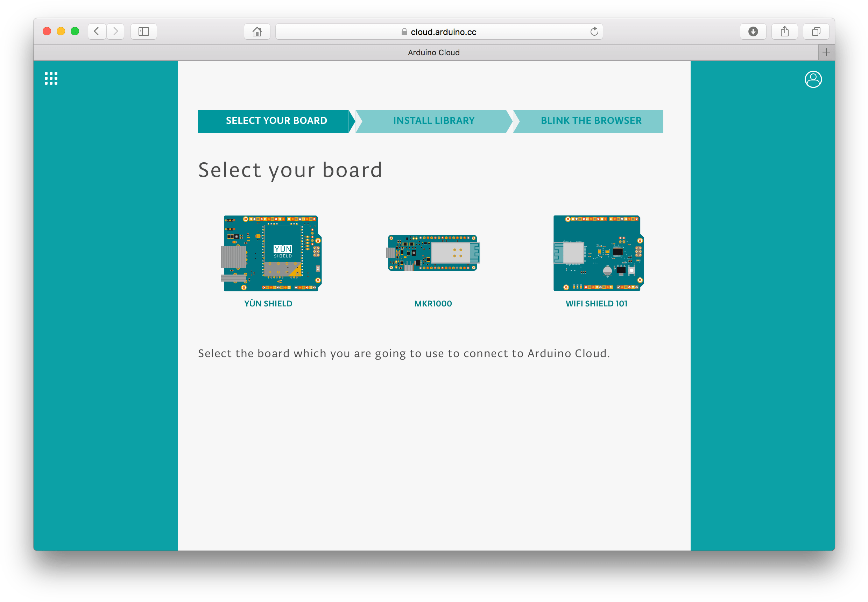The width and height of the screenshot is (868, 602).
Task: Choose the MKR1000 board image
Action: pyautogui.click(x=433, y=253)
